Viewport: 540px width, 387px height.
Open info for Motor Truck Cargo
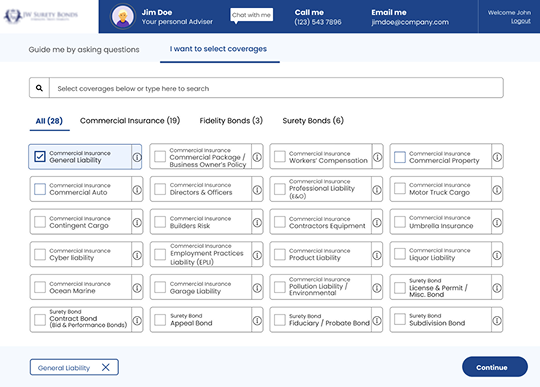[497, 190]
